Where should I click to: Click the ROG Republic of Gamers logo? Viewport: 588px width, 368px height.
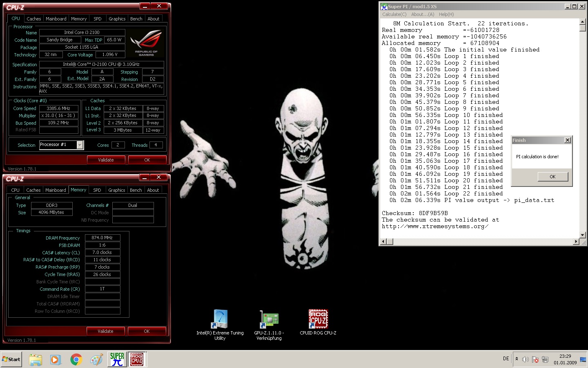[146, 43]
